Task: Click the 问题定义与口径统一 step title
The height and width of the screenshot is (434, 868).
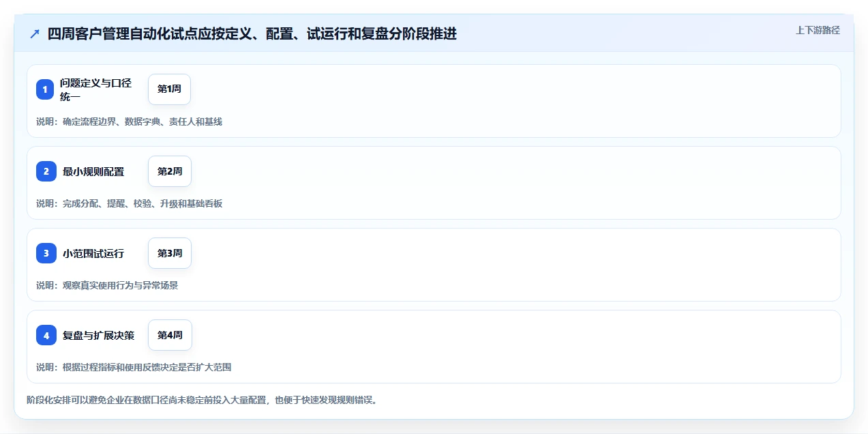Action: click(x=95, y=89)
